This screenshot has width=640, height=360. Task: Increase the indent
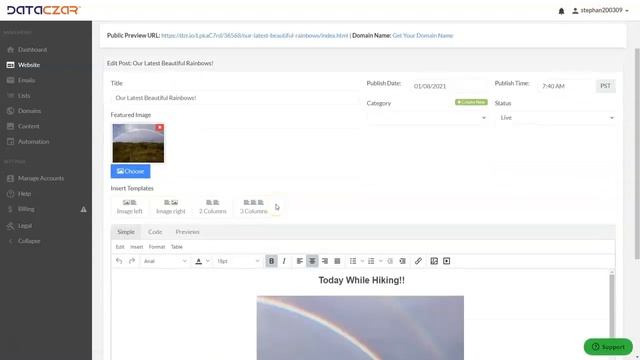click(x=402, y=261)
